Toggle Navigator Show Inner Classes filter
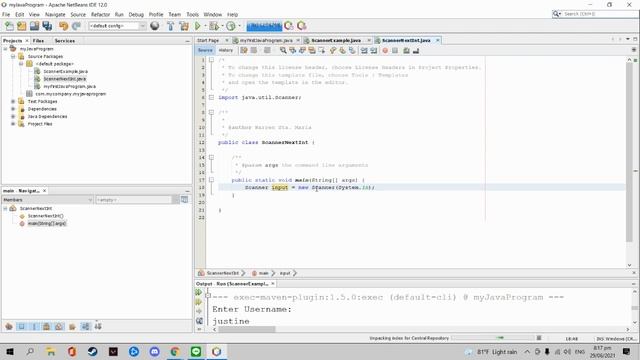 point(59,327)
